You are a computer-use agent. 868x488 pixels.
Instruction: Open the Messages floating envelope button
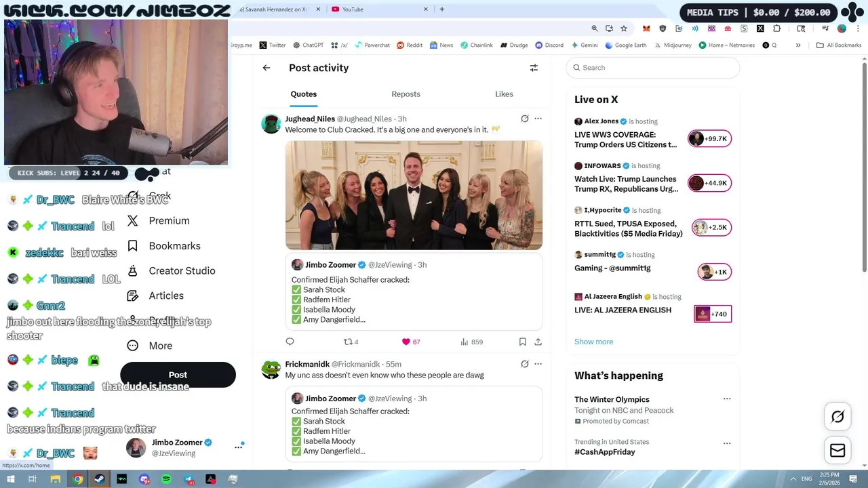[x=837, y=450]
